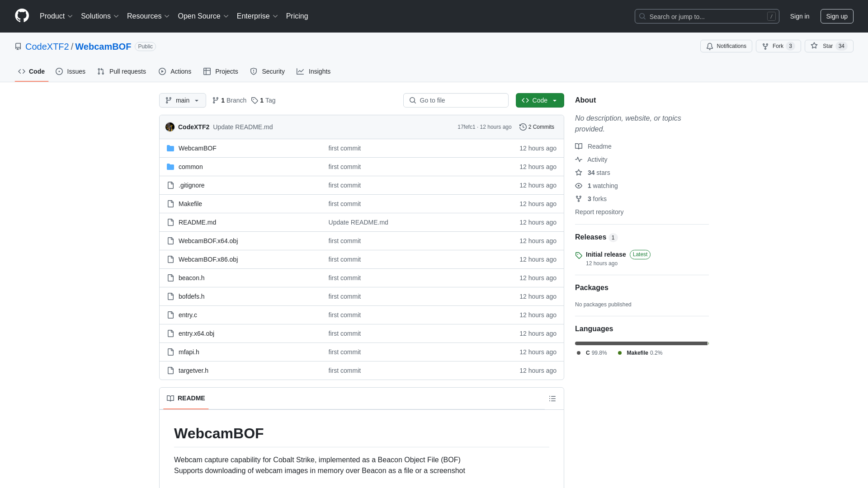This screenshot has width=868, height=488.
Task: Click the repository book icon beside CodeXTF2
Action: coord(18,47)
